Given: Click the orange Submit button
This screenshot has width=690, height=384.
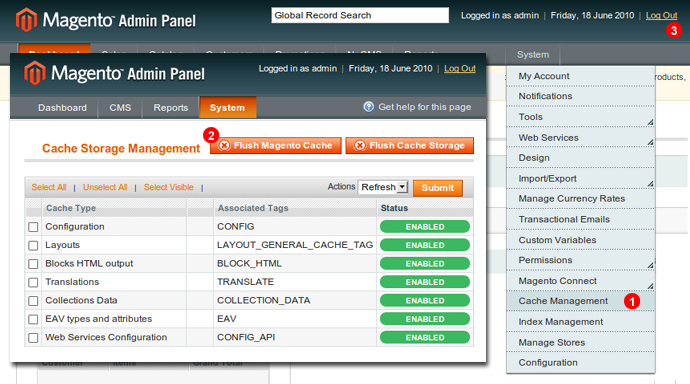Looking at the screenshot, I should tap(437, 188).
